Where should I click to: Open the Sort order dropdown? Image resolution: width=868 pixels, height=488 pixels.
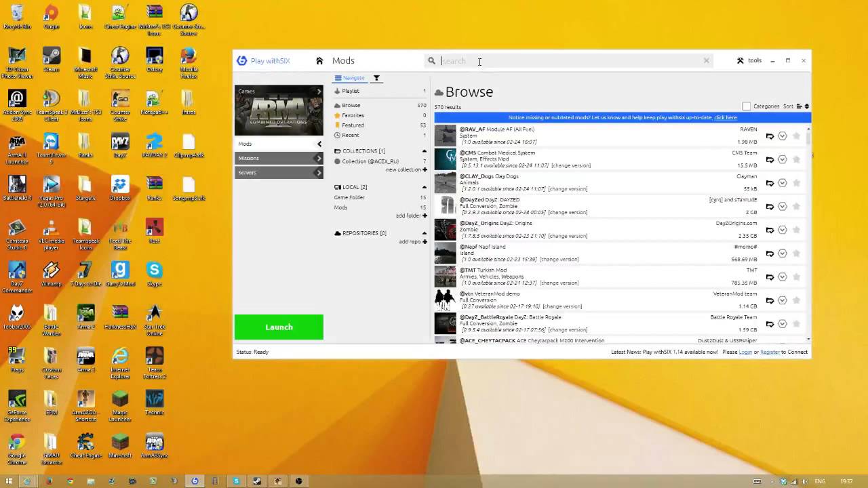[x=802, y=106]
